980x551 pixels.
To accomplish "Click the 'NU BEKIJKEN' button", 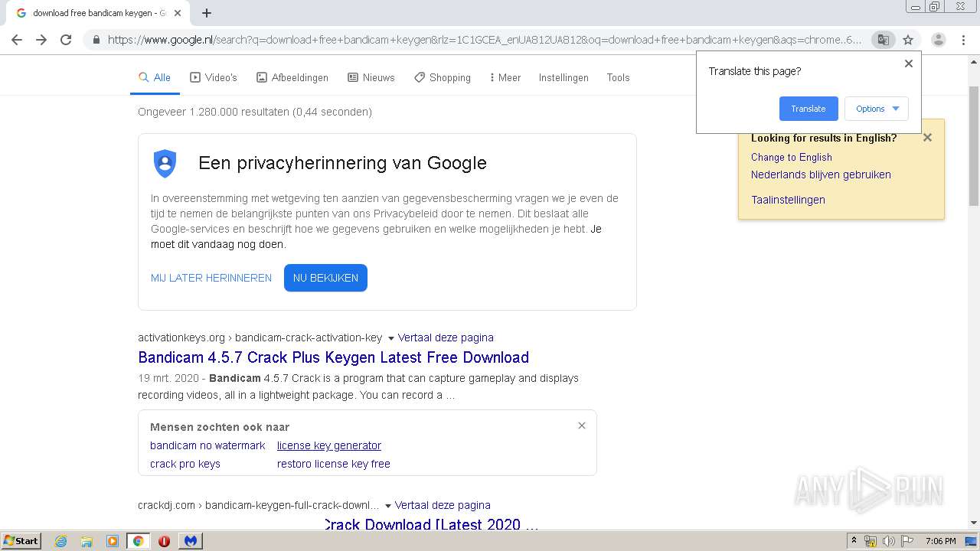I will 325,278.
